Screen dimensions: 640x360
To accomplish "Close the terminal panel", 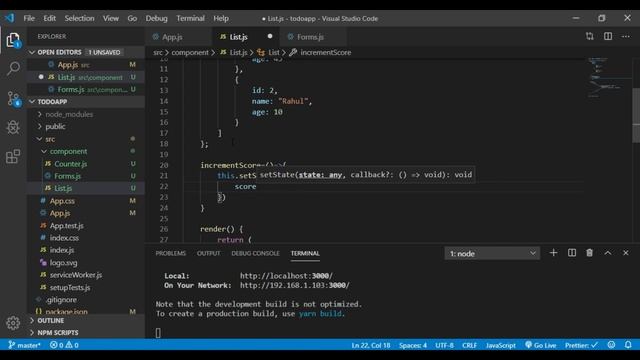I will 626,253.
